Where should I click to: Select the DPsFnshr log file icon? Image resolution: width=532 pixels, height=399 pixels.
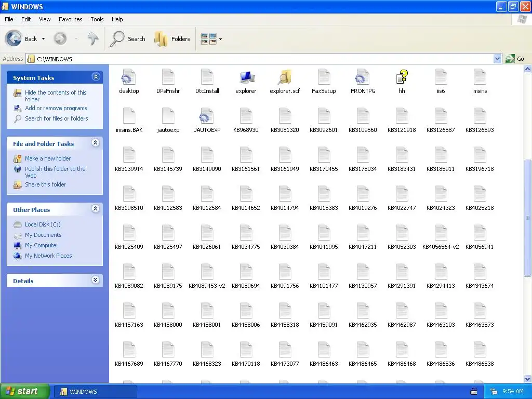tap(168, 77)
